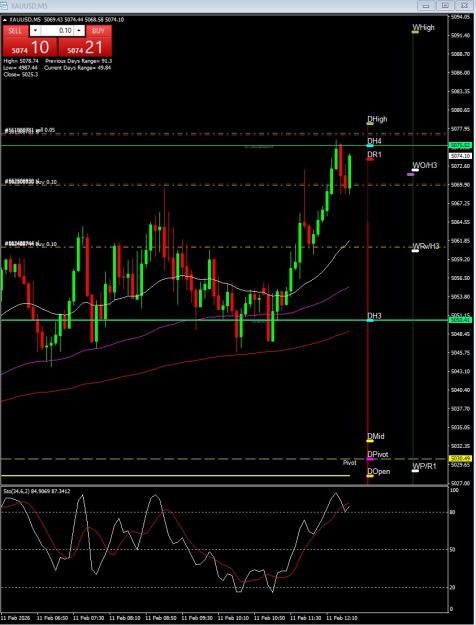Click the WHigh weekly high marker
The width and height of the screenshot is (476, 625).
pos(415,32)
